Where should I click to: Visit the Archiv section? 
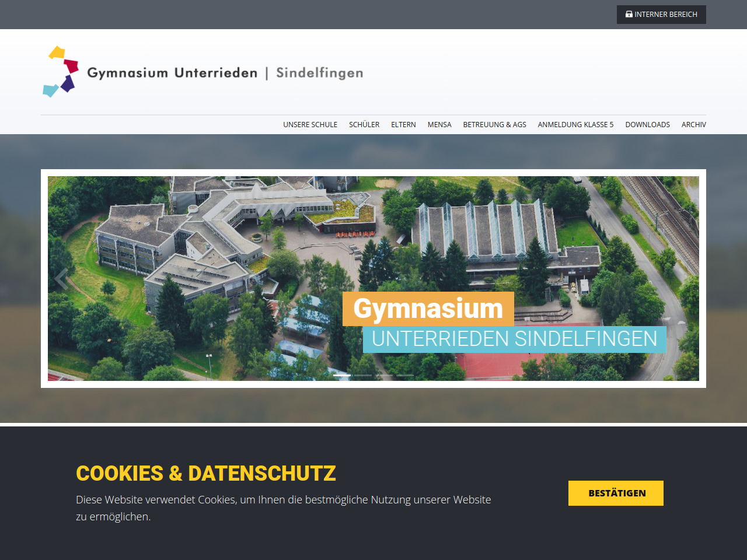click(693, 125)
